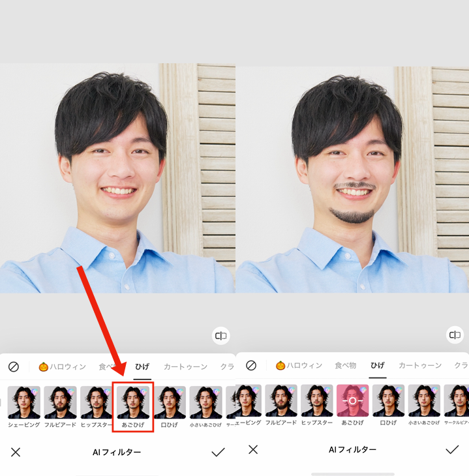
Task: Choose フルビアード filter in left screen
Action: (x=60, y=406)
